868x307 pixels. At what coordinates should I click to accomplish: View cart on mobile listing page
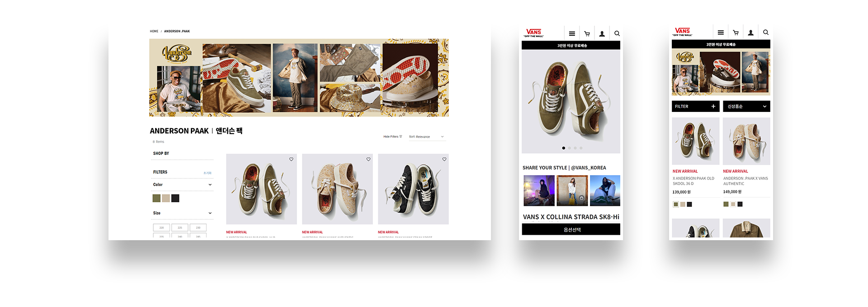[736, 33]
